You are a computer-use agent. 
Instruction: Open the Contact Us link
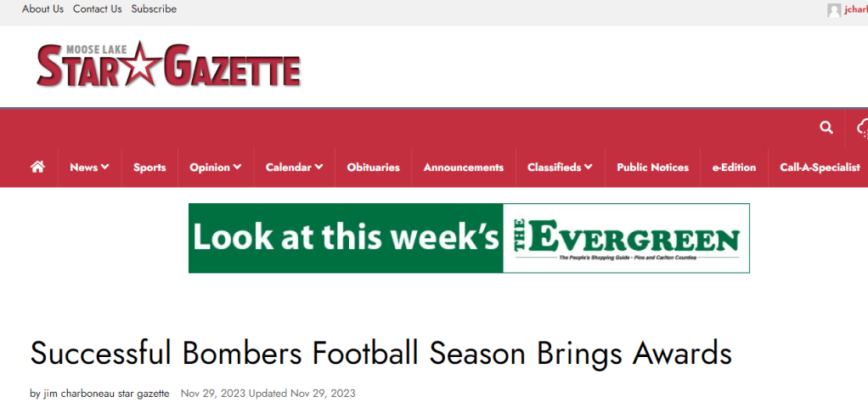pyautogui.click(x=97, y=9)
